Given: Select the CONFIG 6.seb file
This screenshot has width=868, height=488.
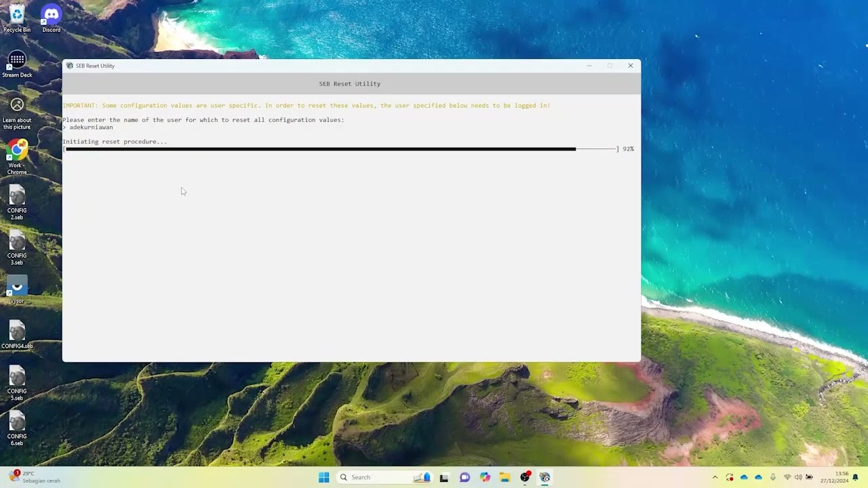Looking at the screenshot, I should click(x=17, y=429).
